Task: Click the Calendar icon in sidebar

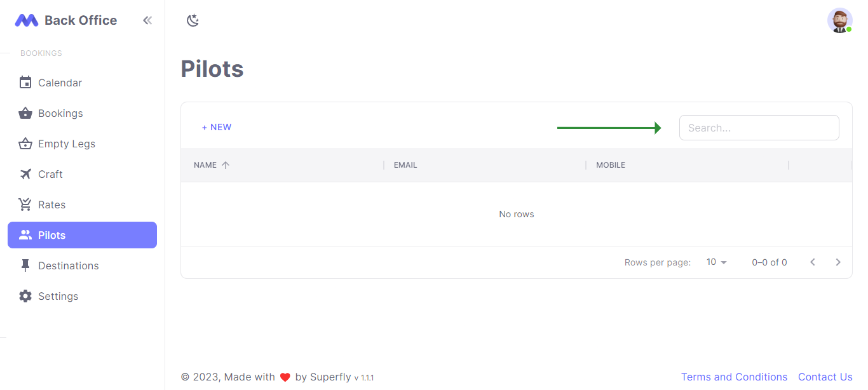Action: (25, 83)
